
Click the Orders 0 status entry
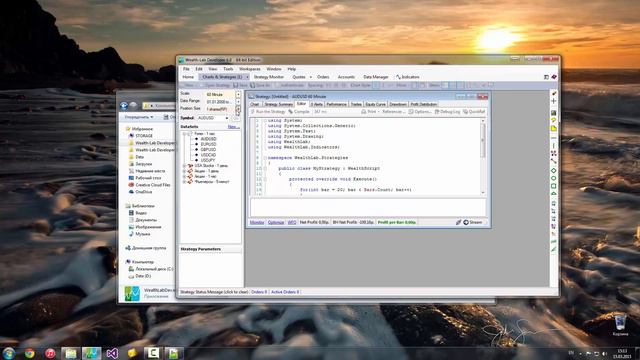pyautogui.click(x=259, y=292)
